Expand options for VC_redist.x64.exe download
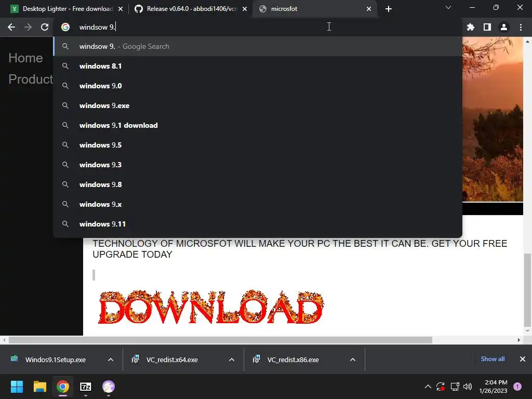 232,360
